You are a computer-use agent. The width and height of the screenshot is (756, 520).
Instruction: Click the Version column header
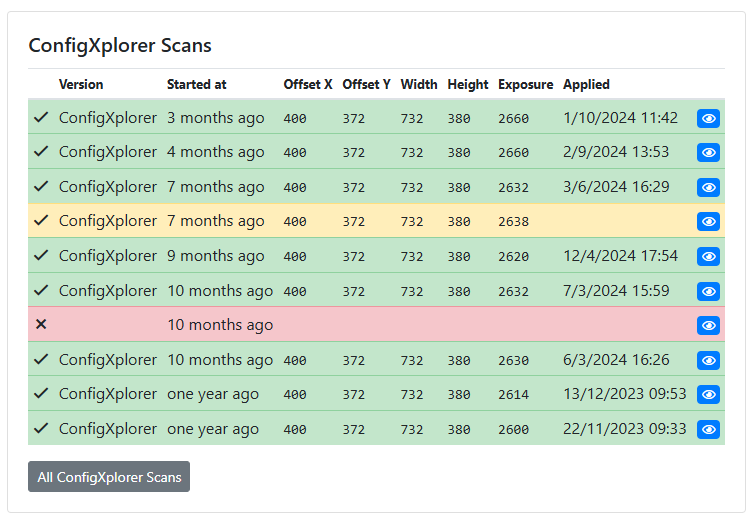pos(81,85)
